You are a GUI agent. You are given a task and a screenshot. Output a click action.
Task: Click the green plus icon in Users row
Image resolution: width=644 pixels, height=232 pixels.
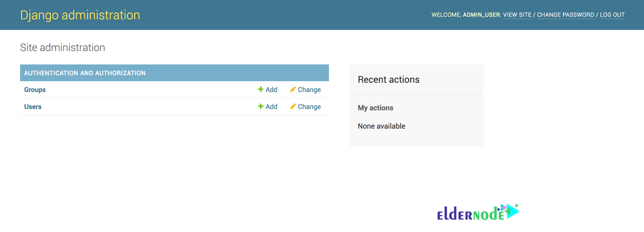pos(260,106)
